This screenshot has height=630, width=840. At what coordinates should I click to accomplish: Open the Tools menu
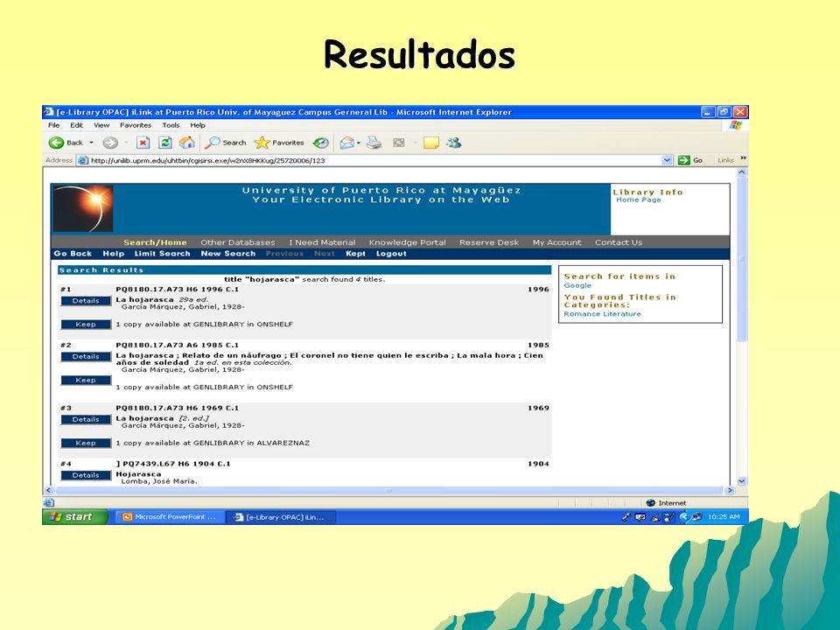pyautogui.click(x=171, y=125)
